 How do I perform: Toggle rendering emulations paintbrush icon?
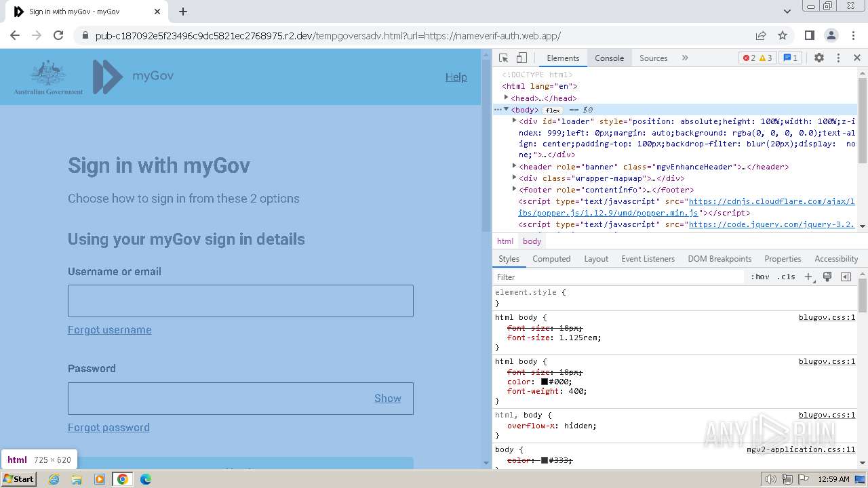point(827,277)
